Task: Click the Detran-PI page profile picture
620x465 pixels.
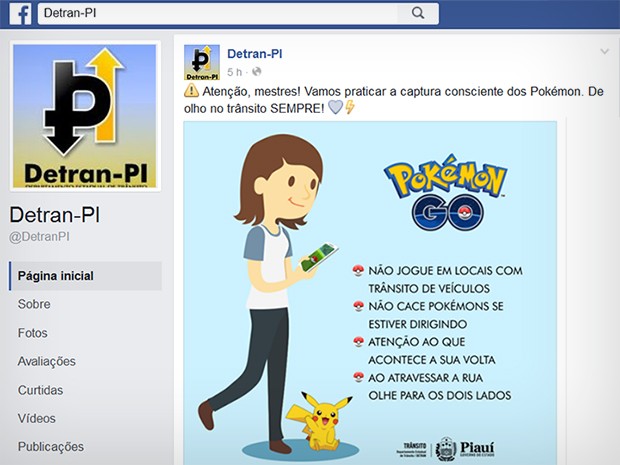Action: [85, 116]
